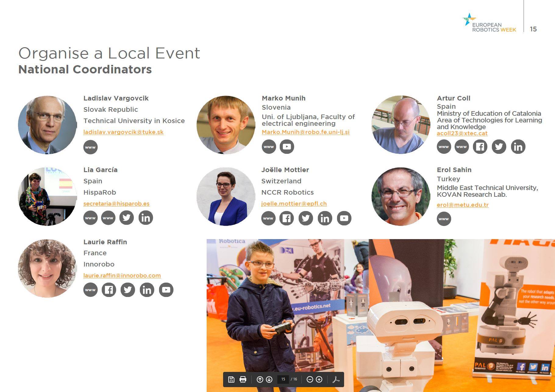Click the save icon in PDF toolbar
The width and height of the screenshot is (555, 392).
[x=231, y=379]
